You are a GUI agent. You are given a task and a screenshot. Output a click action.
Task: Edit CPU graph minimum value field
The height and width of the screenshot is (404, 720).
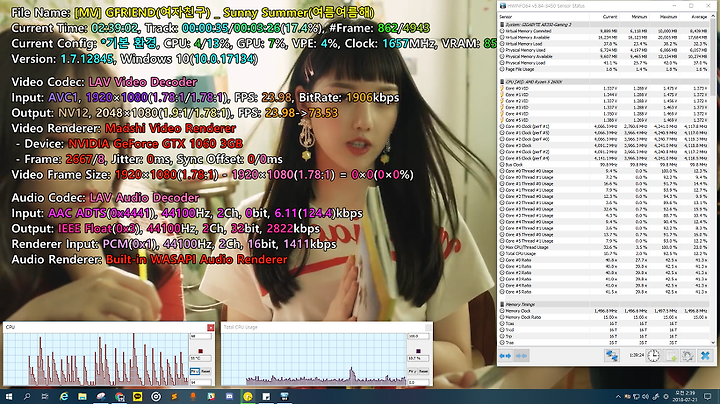click(x=201, y=382)
